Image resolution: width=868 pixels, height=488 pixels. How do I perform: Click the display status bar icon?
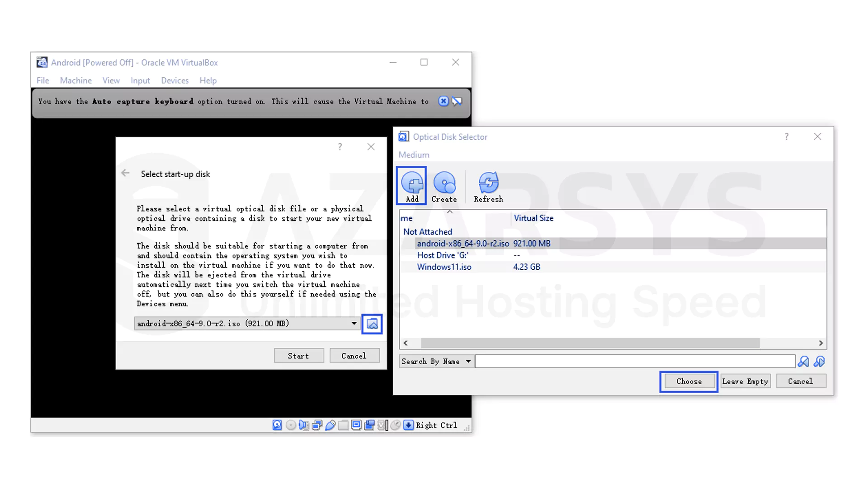356,425
